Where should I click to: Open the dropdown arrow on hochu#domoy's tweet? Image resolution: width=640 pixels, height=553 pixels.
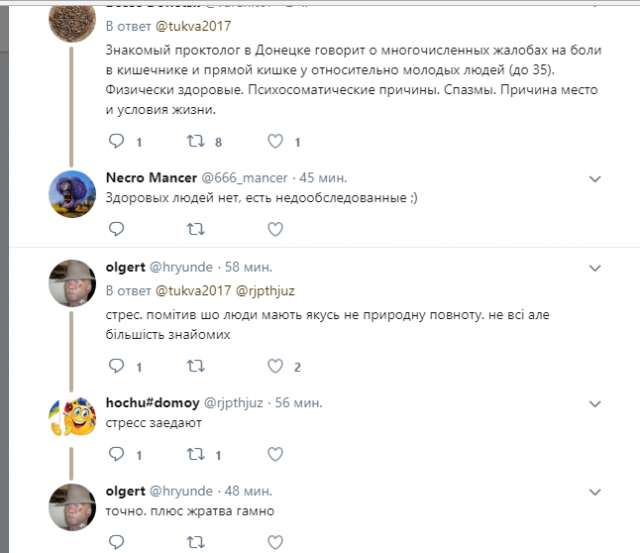coord(595,404)
